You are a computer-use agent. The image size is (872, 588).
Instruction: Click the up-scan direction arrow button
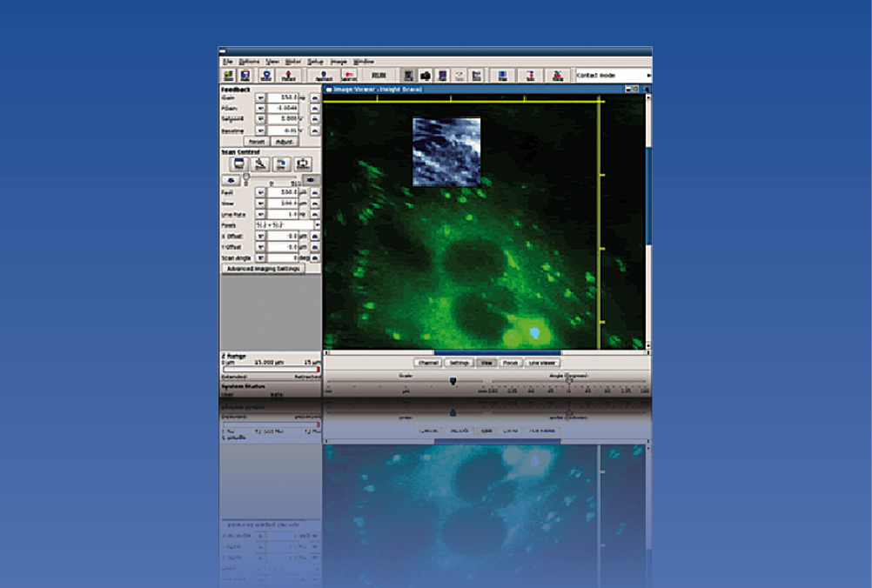(313, 181)
